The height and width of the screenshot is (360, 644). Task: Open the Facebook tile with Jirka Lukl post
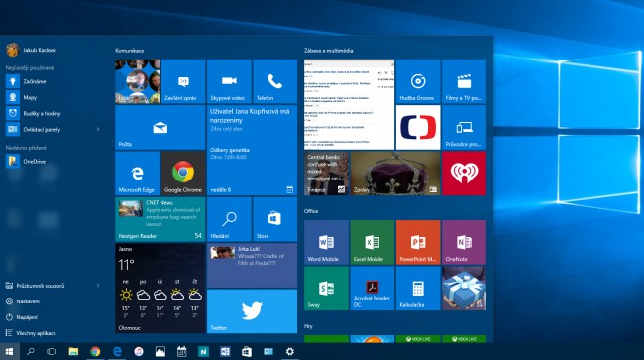click(253, 265)
